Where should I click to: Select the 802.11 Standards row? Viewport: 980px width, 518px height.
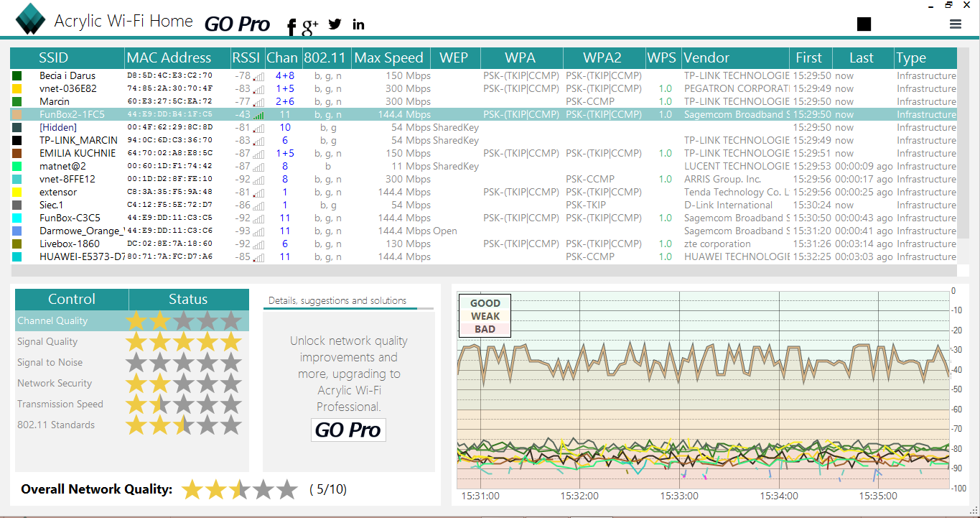pos(132,425)
